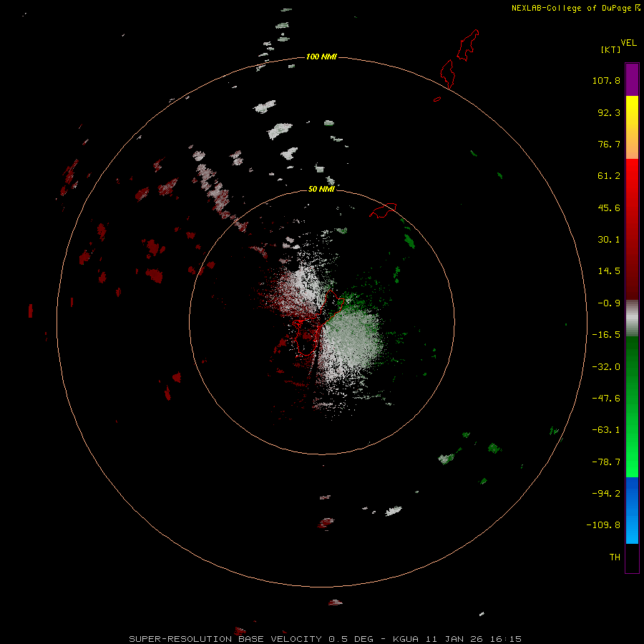
Task: Click the 107.8 value on the velocity scale
Action: coord(606,80)
